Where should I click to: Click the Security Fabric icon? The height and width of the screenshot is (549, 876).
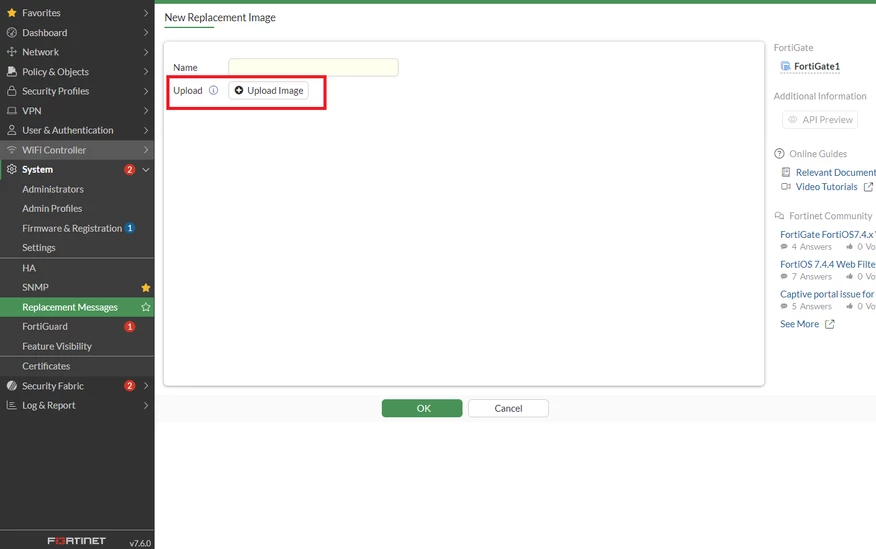click(12, 386)
